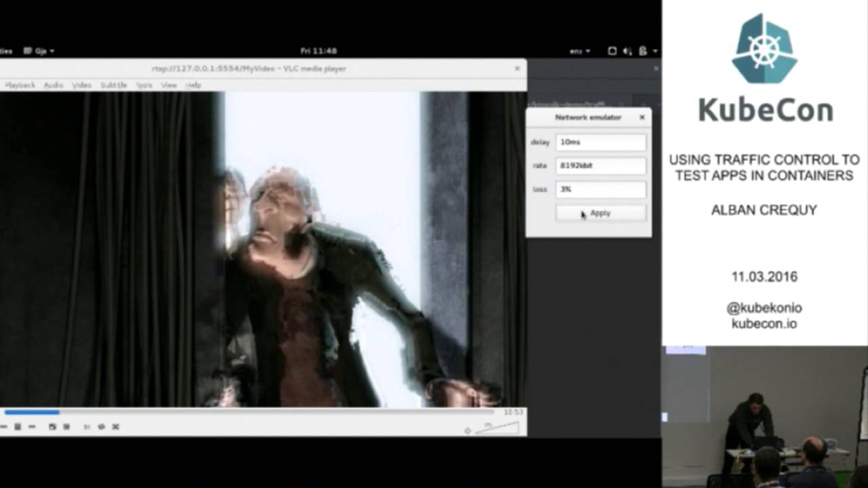Stop playback in VLC
Image resolution: width=868 pixels, height=488 pixels.
point(18,426)
